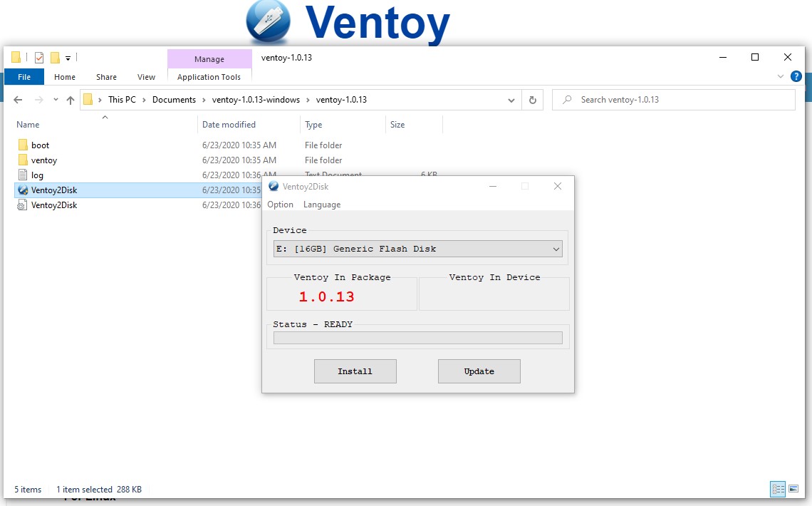Select the Ventoy2Disk configuration settings file

(54, 205)
